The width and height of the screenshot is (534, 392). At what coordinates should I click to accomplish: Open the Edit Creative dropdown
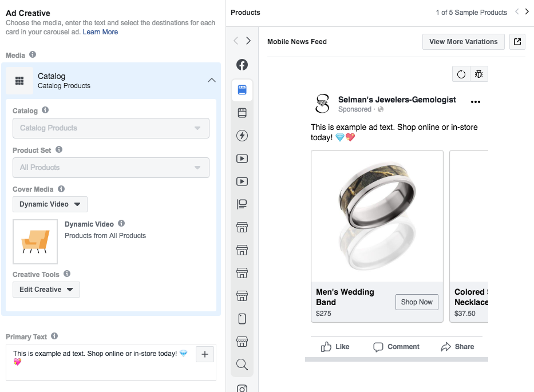tap(46, 290)
